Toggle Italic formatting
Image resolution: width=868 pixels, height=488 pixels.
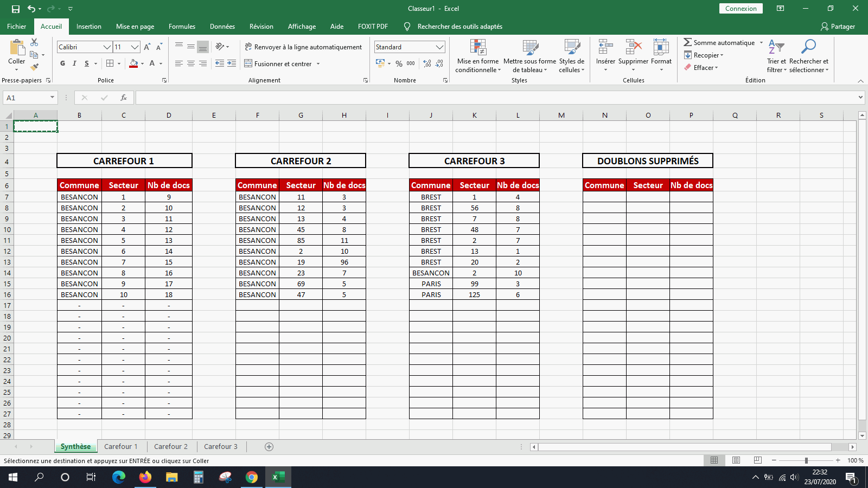point(74,63)
